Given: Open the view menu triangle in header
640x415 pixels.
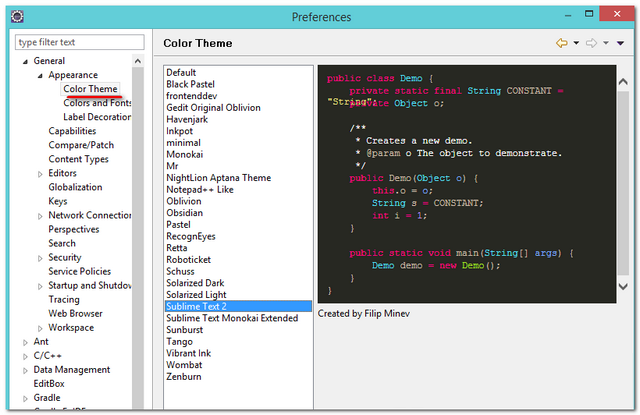Looking at the screenshot, I should tap(620, 43).
